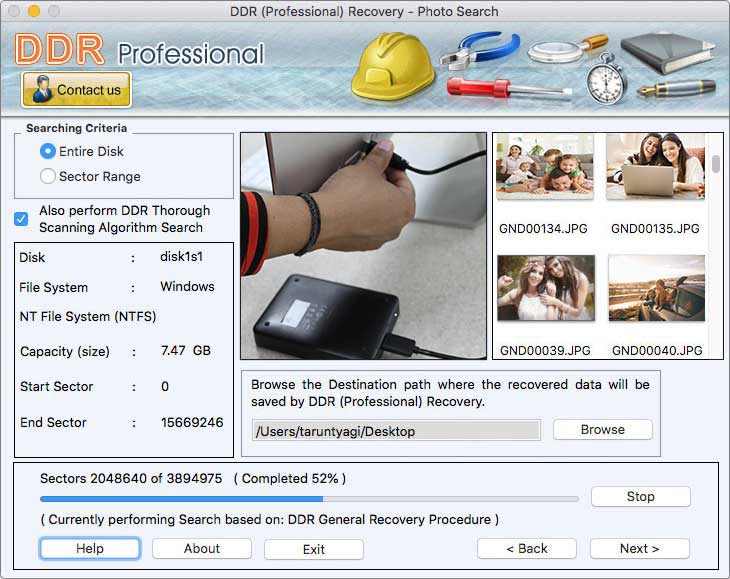The image size is (730, 579).
Task: Click the GND00040.JPG file name label
Action: (657, 350)
